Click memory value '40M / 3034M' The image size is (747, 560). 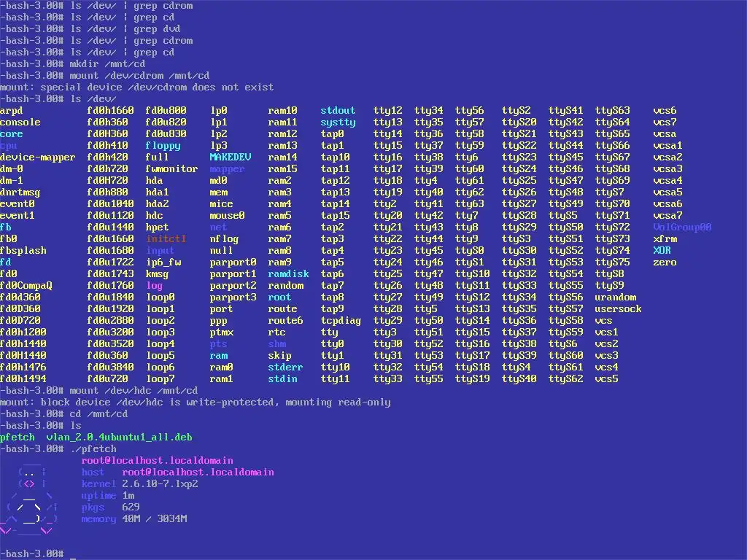pyautogui.click(x=155, y=518)
